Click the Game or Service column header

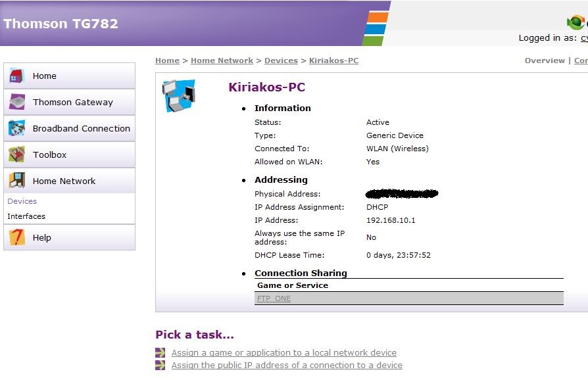(x=293, y=285)
